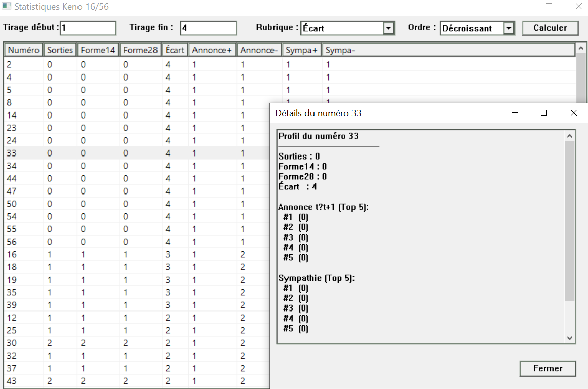
Task: Sort by the Écart column header
Action: (x=175, y=49)
